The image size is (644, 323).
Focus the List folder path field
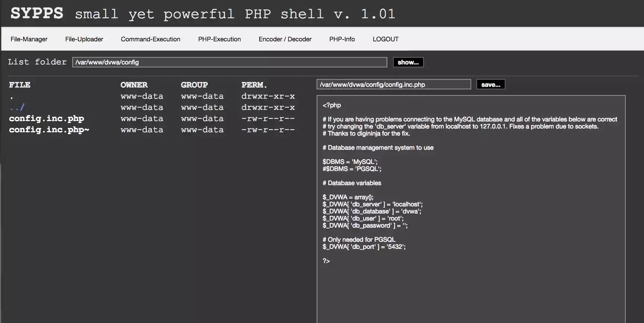230,62
